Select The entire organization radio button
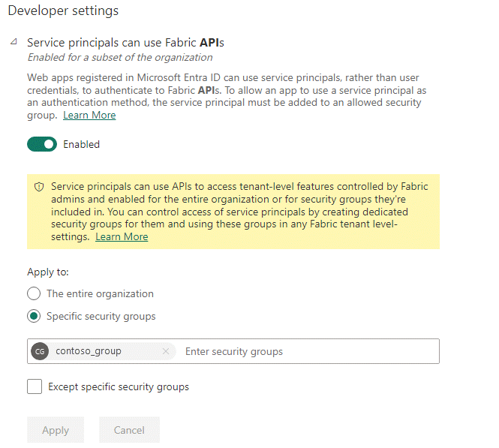 pos(34,293)
